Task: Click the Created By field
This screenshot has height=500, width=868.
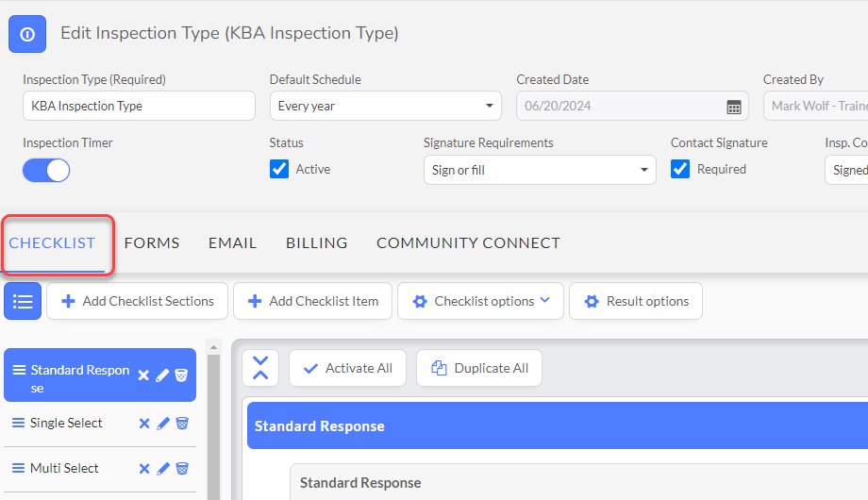Action: pos(815,106)
